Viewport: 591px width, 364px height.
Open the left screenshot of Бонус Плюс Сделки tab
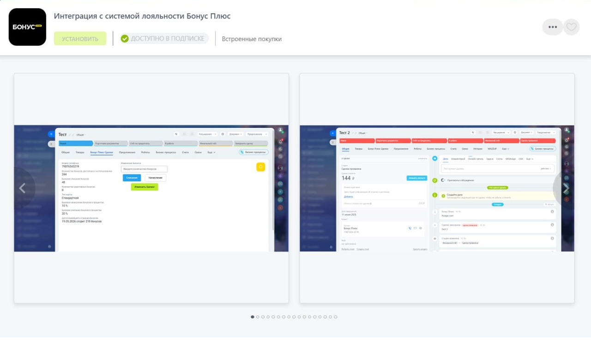[x=151, y=188]
